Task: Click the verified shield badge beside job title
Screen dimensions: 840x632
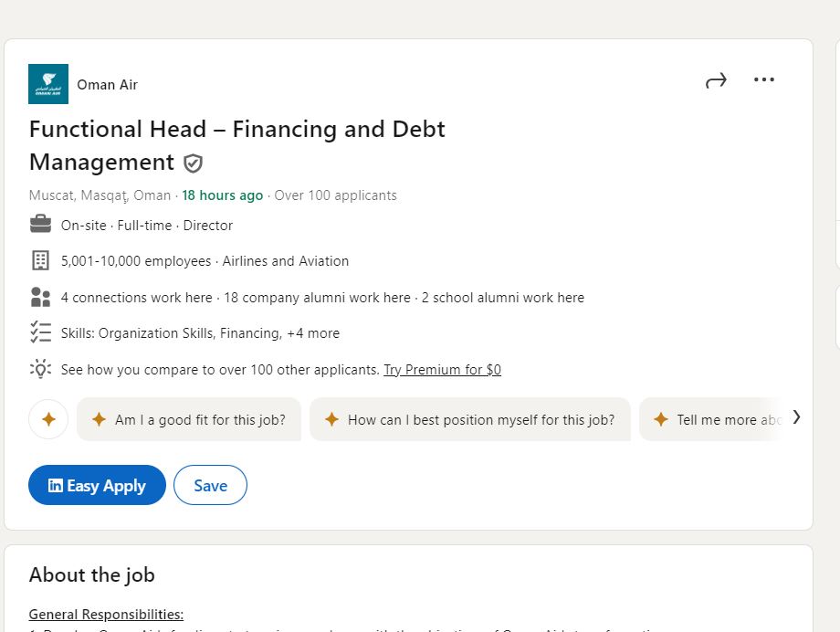Action: coord(193,163)
